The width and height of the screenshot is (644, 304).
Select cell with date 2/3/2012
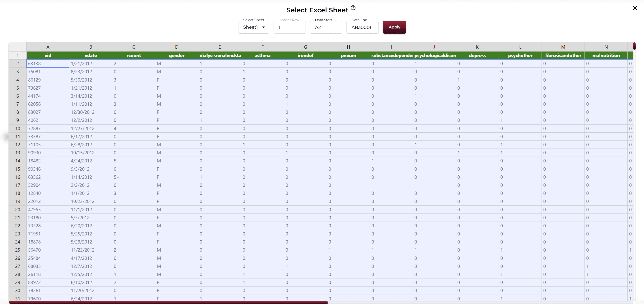[91, 185]
